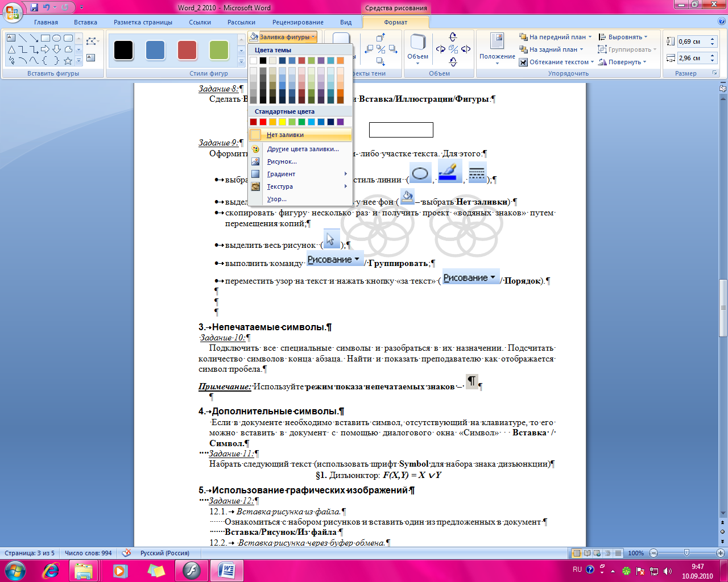
Task: Open the Разметка страницы tab
Action: (x=143, y=22)
